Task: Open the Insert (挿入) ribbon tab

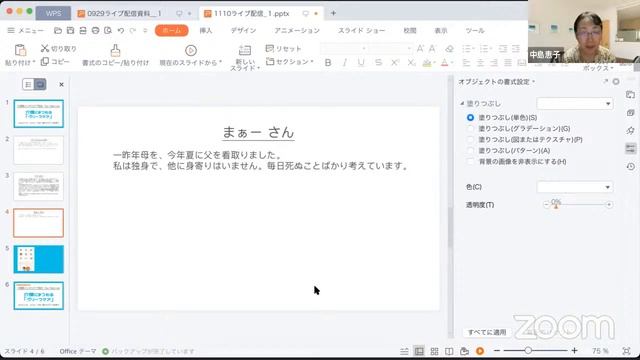Action: coord(206,31)
